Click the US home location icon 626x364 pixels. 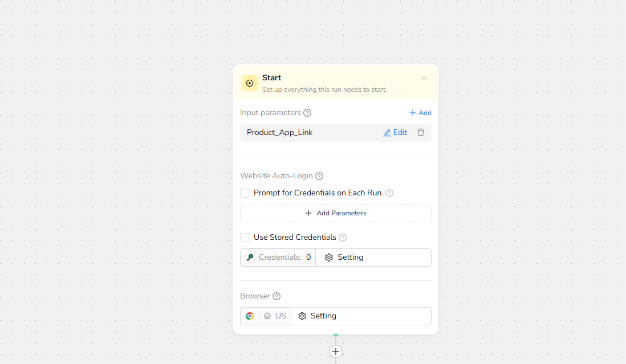click(x=267, y=316)
